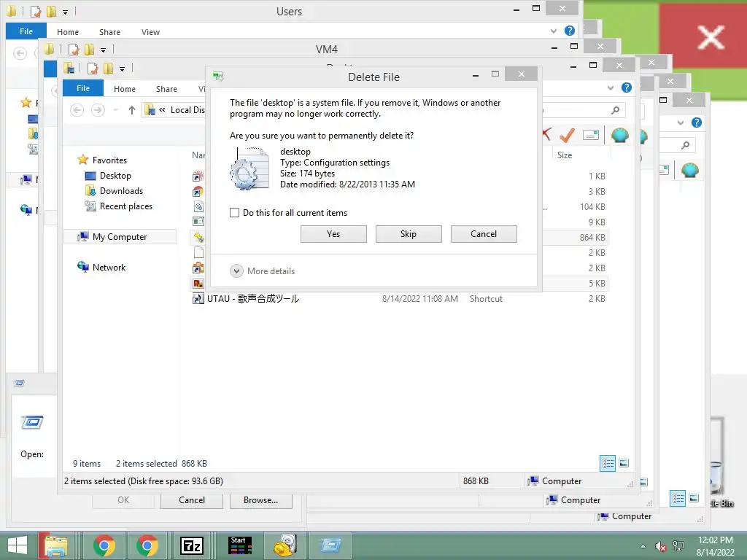
Task: Click File tab in Users window
Action: [x=26, y=31]
